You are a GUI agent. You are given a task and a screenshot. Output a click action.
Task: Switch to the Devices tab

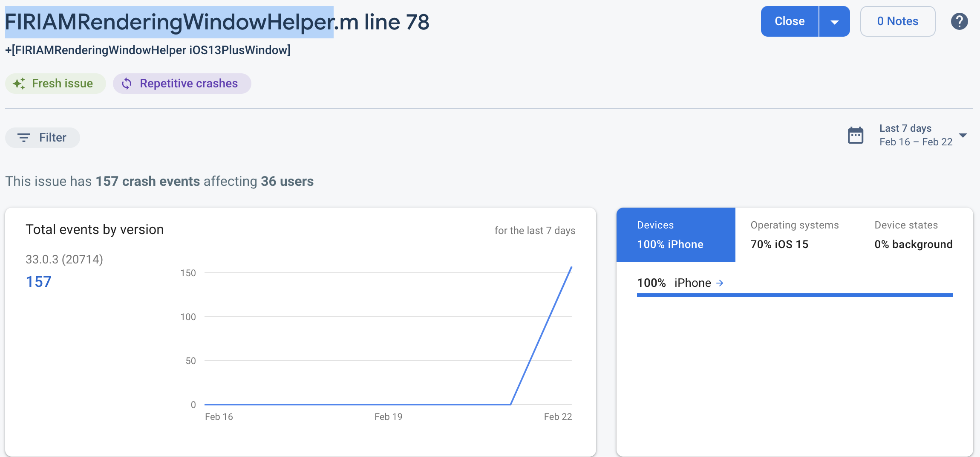click(675, 234)
